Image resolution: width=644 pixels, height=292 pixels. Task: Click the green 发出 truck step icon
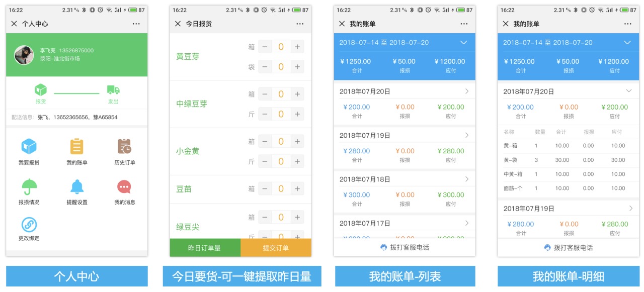click(113, 90)
